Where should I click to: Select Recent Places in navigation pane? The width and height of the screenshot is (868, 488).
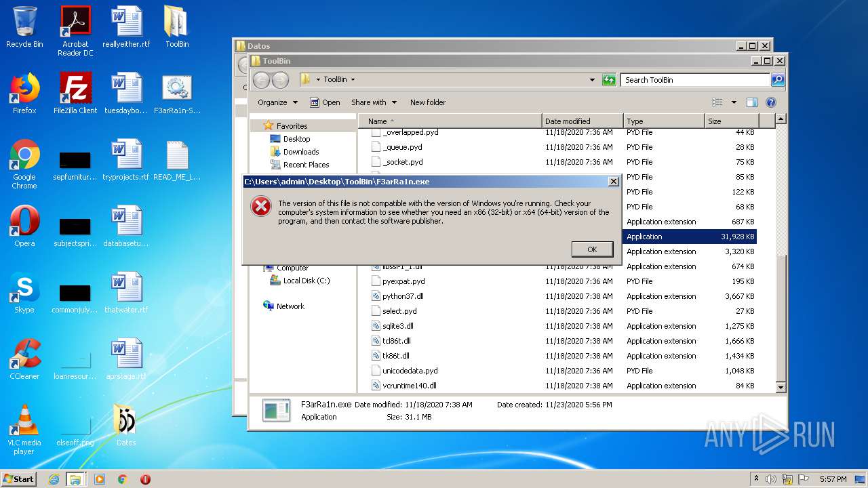point(306,165)
